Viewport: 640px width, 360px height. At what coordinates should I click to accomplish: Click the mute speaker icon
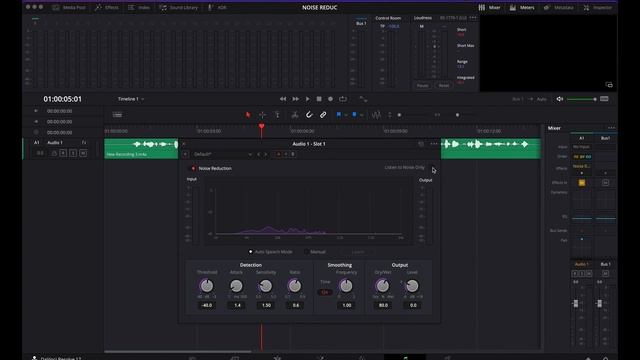(560, 99)
